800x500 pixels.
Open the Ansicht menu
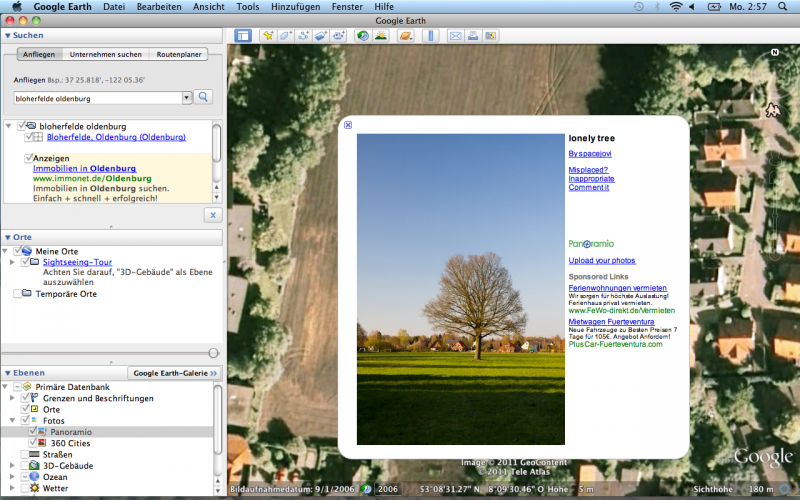pyautogui.click(x=208, y=7)
